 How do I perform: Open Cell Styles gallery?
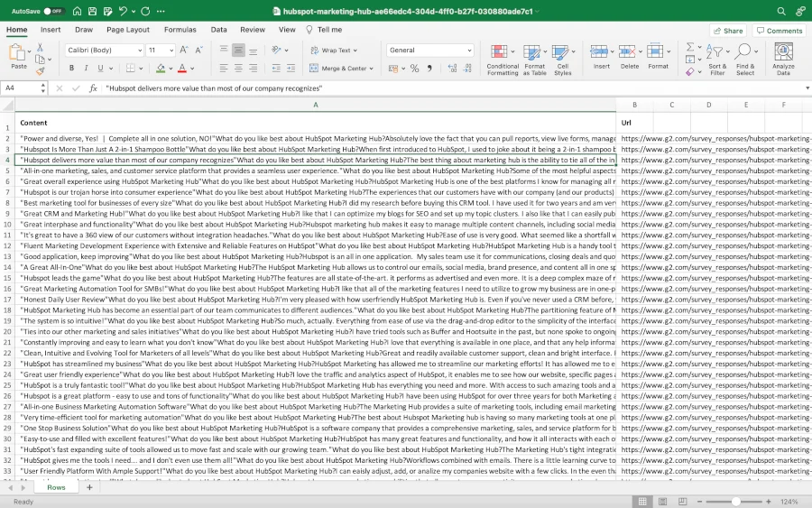click(563, 60)
